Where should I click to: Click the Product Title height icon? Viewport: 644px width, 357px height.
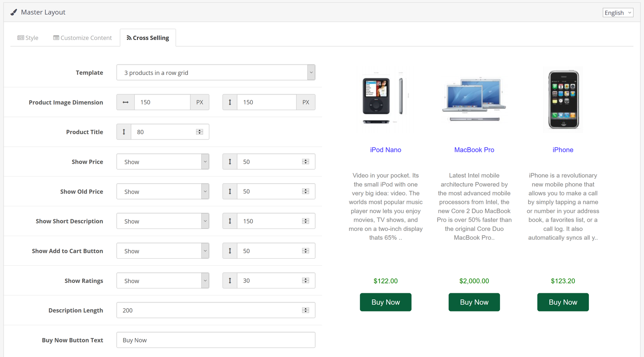pos(124,132)
